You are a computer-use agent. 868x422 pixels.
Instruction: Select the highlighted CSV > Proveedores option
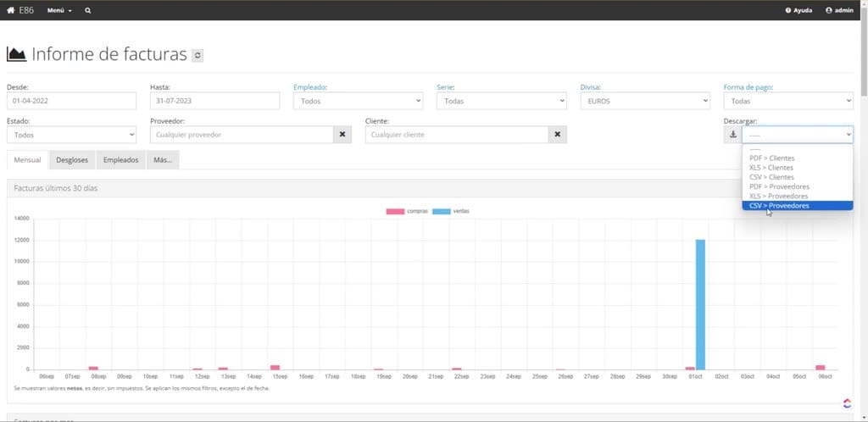tap(798, 206)
